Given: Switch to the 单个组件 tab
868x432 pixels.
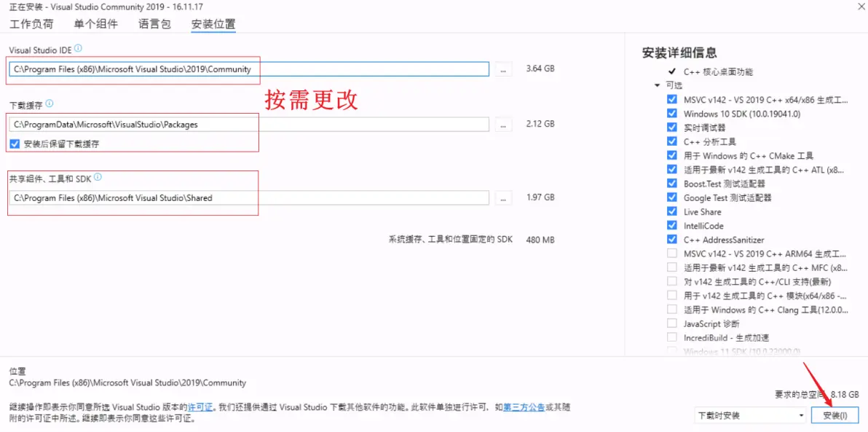Looking at the screenshot, I should pyautogui.click(x=96, y=24).
